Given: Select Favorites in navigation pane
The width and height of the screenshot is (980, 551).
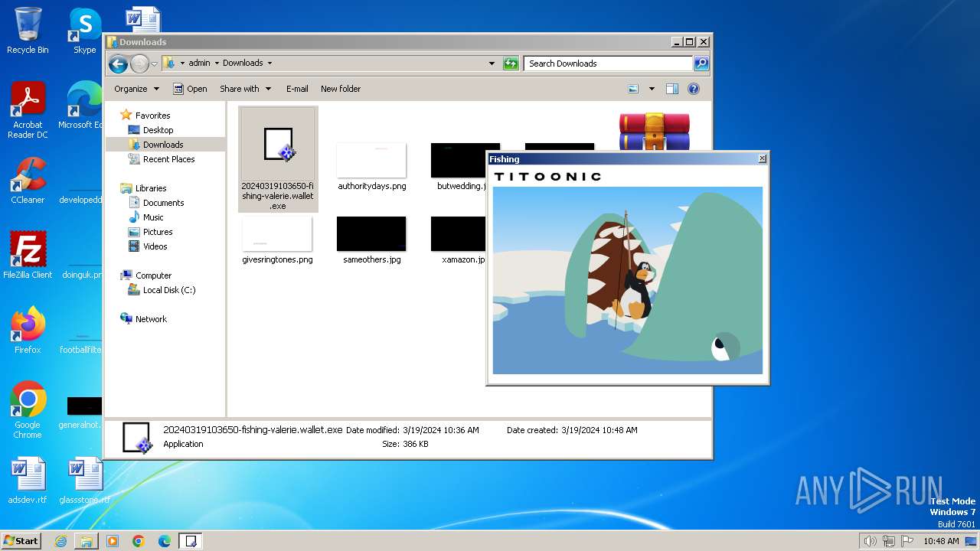Looking at the screenshot, I should 152,116.
